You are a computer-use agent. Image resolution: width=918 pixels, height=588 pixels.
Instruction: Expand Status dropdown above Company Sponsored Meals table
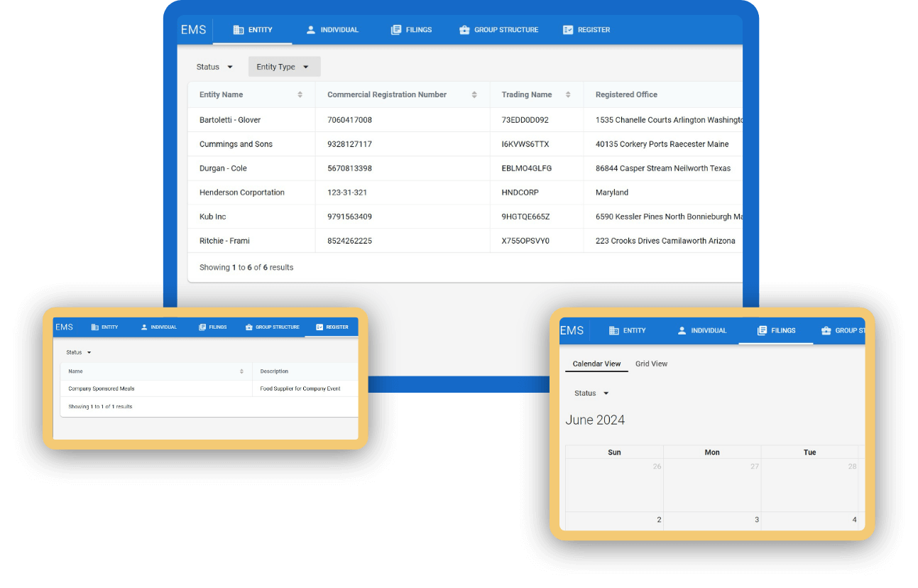tap(79, 352)
